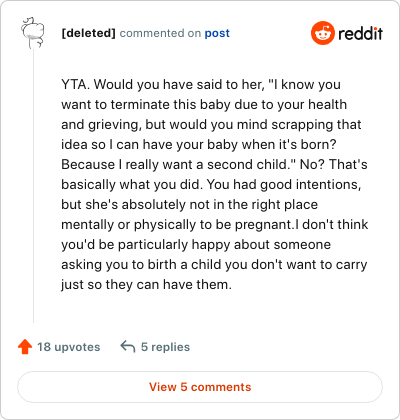Click the "commented on" gray text
This screenshot has height=420, width=400.
[160, 33]
